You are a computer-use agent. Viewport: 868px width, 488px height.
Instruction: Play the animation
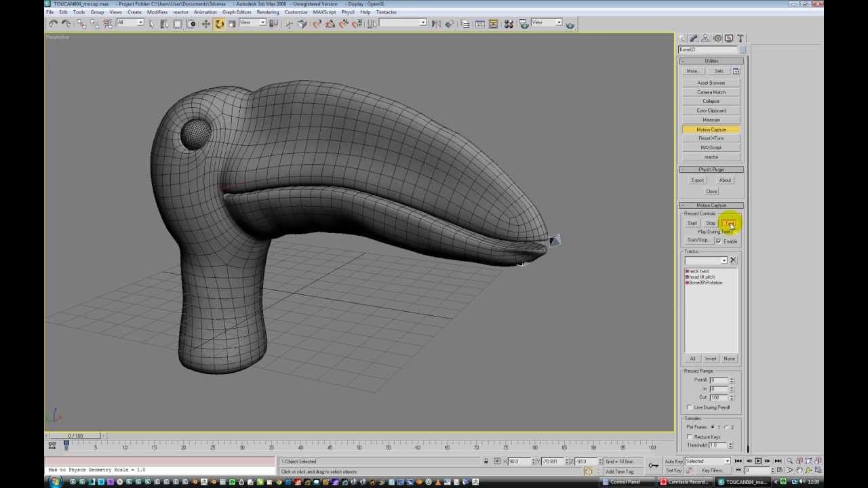pos(758,461)
